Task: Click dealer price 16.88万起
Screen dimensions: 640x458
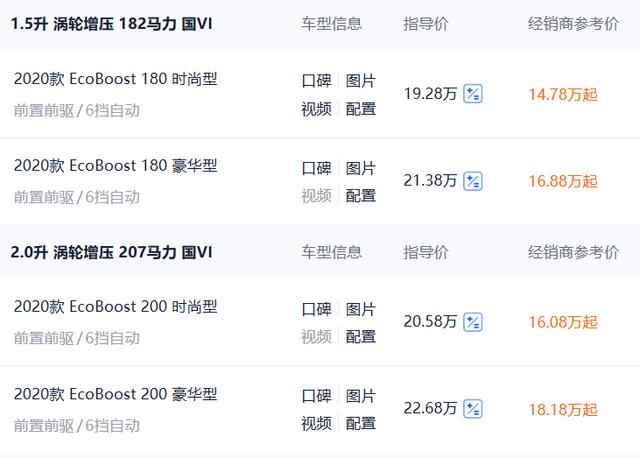Action: (563, 181)
